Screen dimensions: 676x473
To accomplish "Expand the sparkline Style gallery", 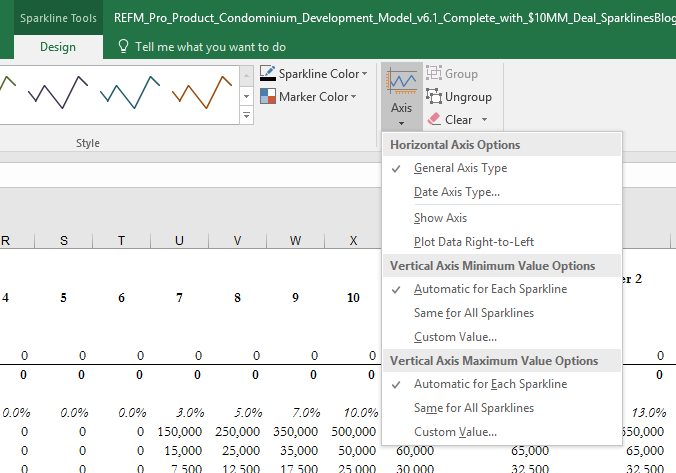I will pos(247,116).
